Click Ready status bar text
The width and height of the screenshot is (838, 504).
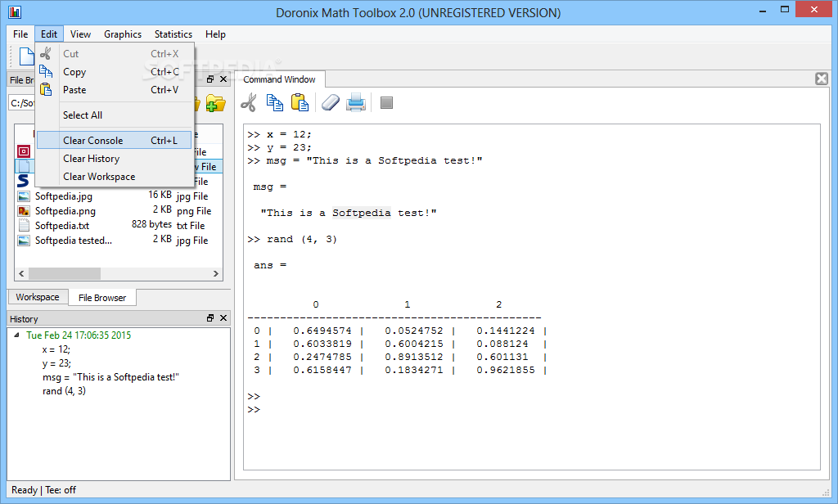pos(25,489)
